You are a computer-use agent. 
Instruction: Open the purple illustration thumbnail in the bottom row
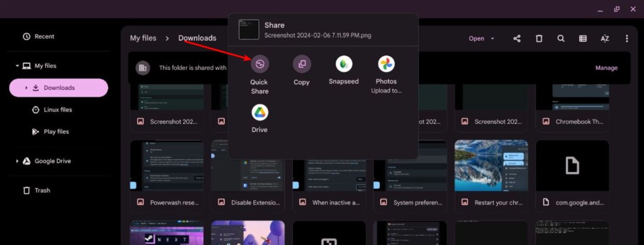click(x=248, y=232)
